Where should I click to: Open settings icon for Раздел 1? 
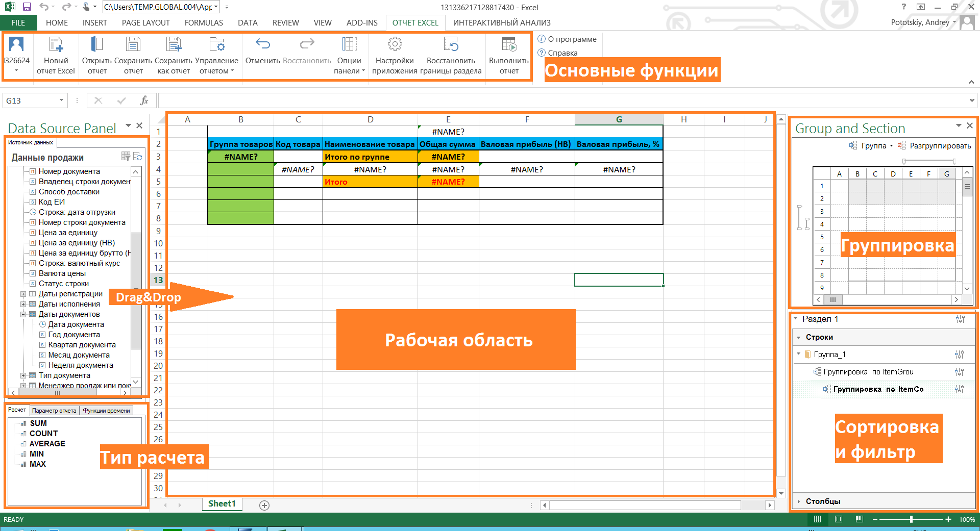[x=960, y=319]
